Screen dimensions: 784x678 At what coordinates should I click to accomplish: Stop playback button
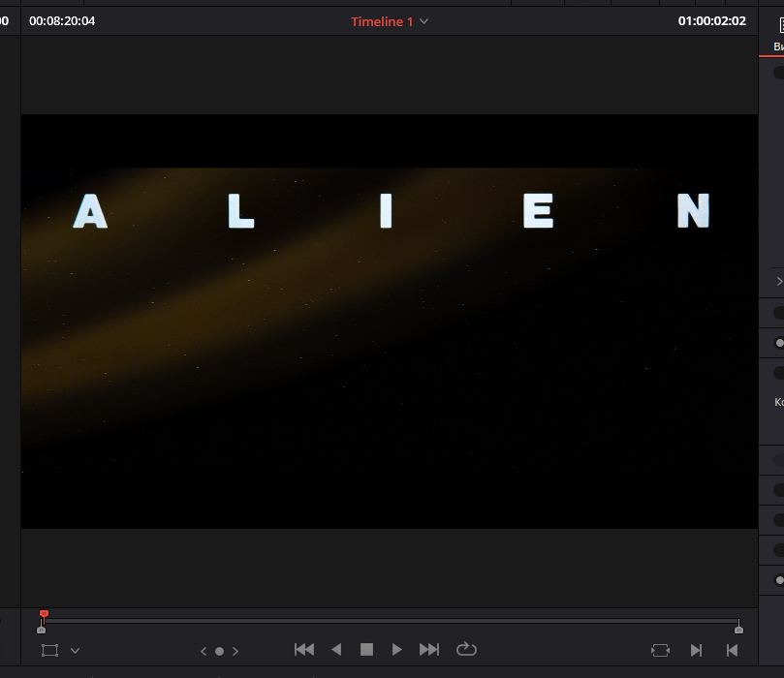[x=366, y=650]
